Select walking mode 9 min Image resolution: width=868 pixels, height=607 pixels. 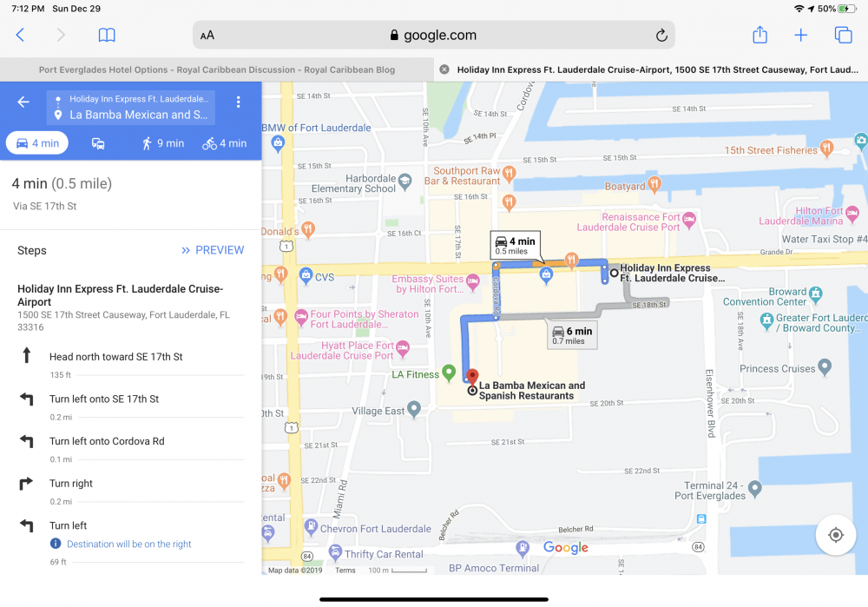click(x=163, y=143)
